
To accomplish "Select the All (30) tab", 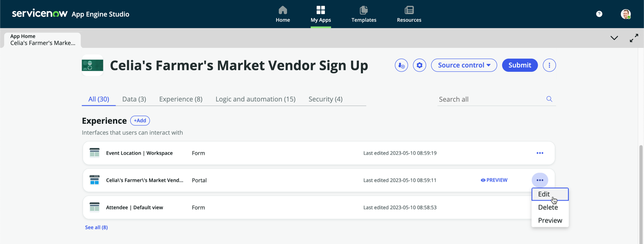I will point(99,99).
